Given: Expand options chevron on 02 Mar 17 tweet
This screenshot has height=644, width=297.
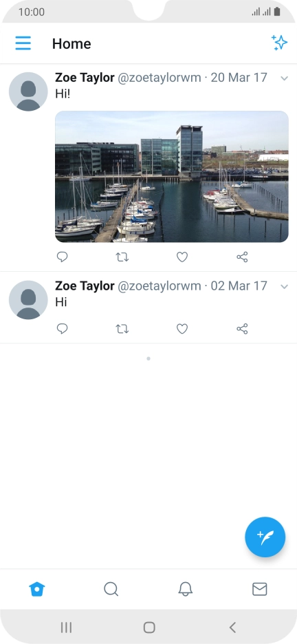Looking at the screenshot, I should (x=285, y=286).
